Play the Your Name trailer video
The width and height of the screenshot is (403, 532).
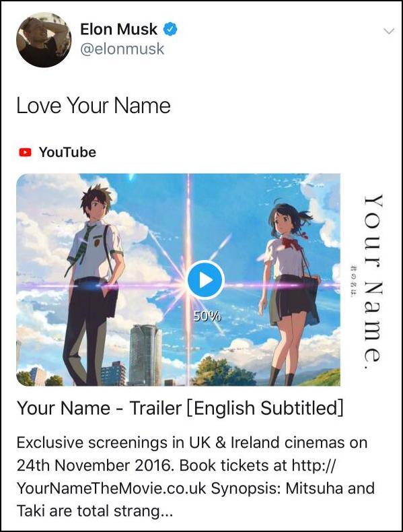click(x=205, y=280)
